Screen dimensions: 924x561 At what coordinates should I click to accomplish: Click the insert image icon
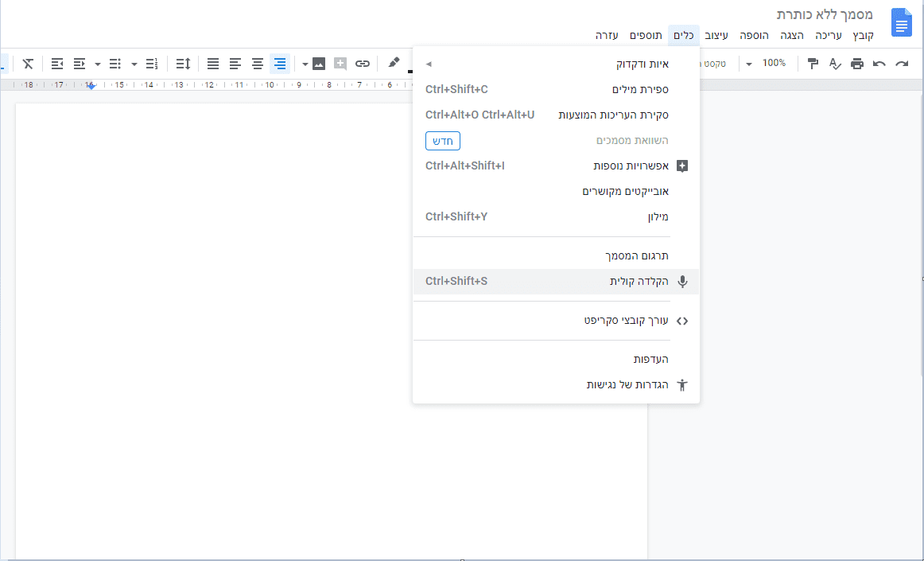(319, 64)
